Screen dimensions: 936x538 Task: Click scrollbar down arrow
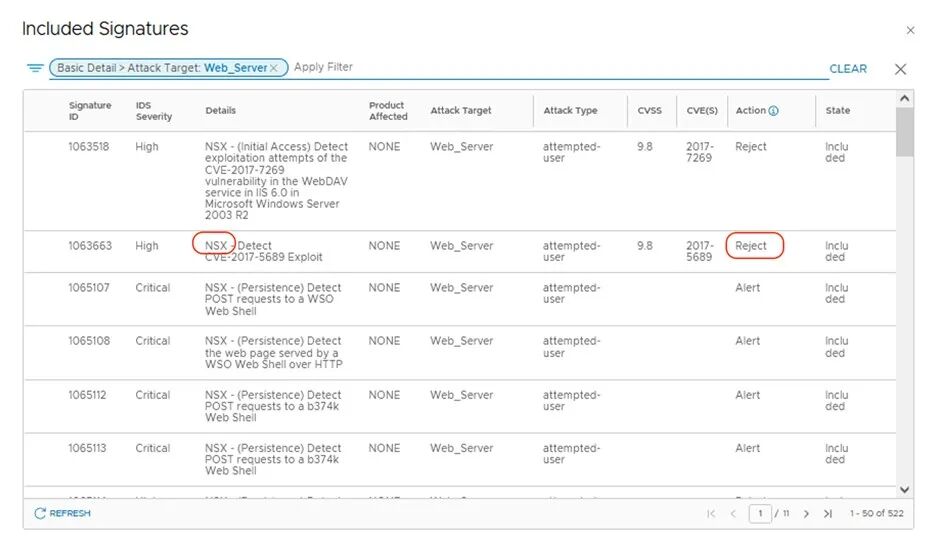pyautogui.click(x=904, y=490)
